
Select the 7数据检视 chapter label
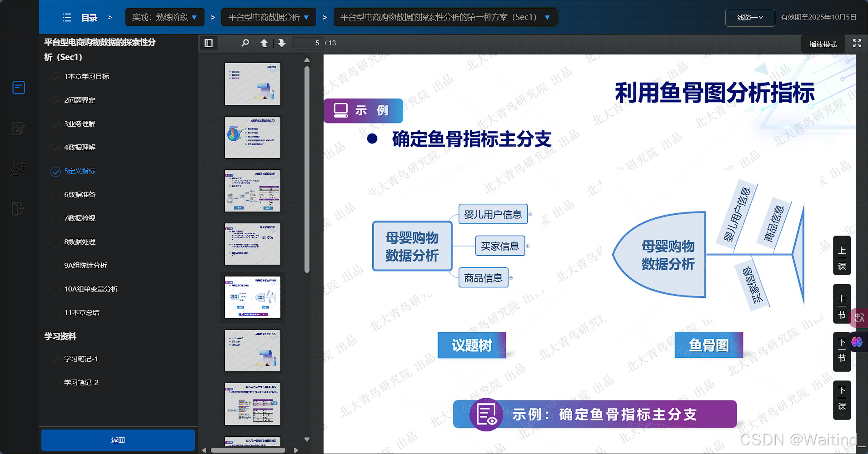(x=80, y=218)
